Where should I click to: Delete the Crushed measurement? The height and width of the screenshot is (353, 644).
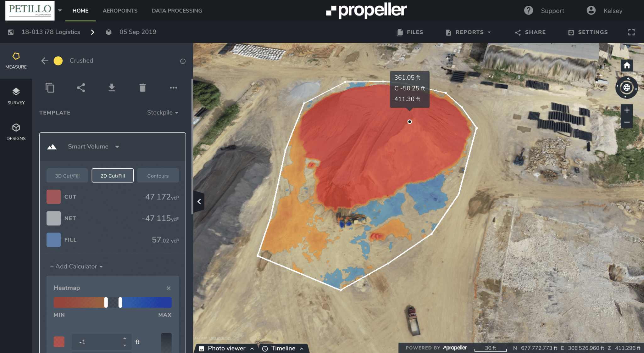click(x=142, y=88)
